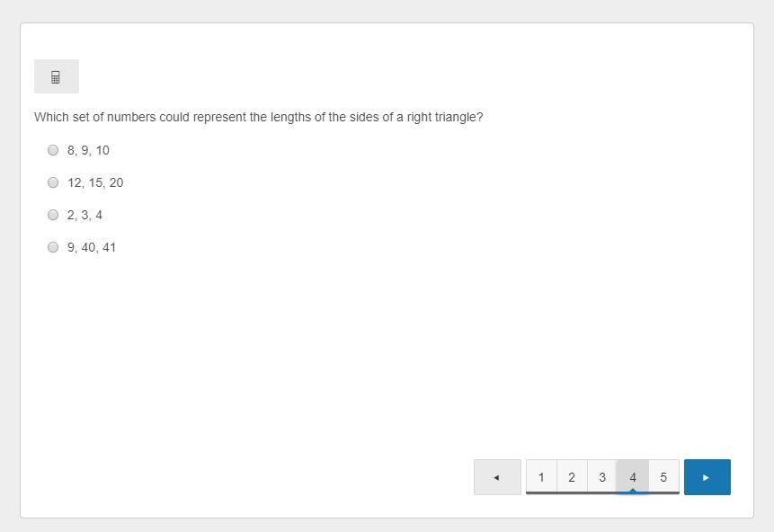Click the empty white area of question card

click(387, 359)
